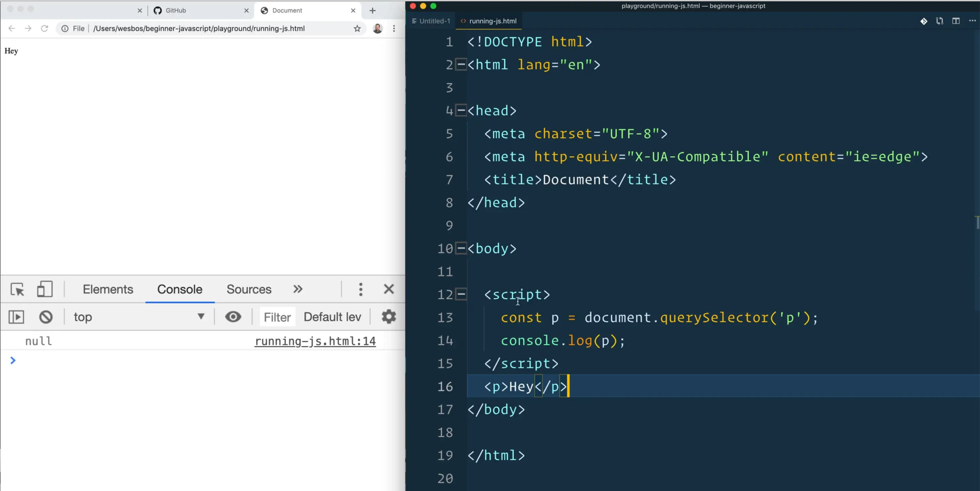
Task: Toggle the device toolbar icon in DevTools
Action: 45,289
